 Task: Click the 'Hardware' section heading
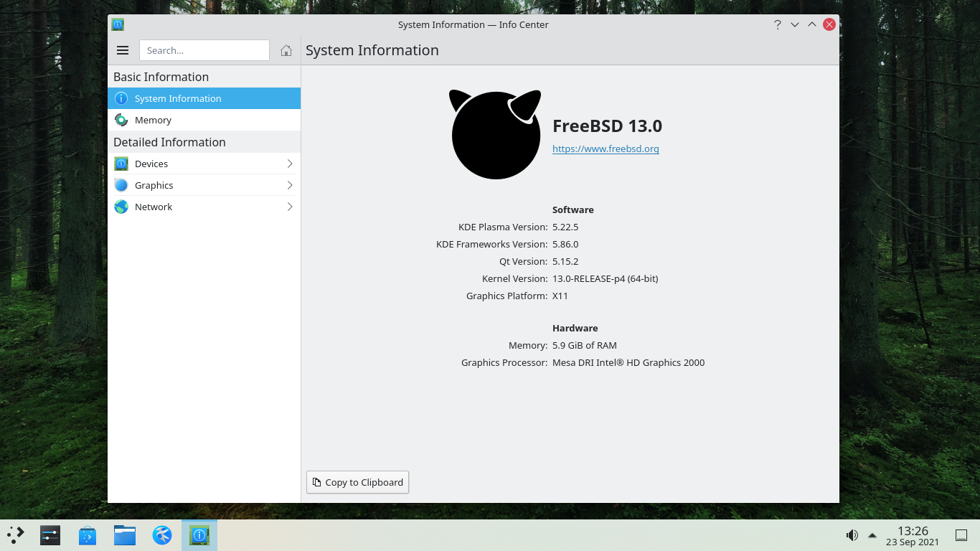pyautogui.click(x=575, y=328)
